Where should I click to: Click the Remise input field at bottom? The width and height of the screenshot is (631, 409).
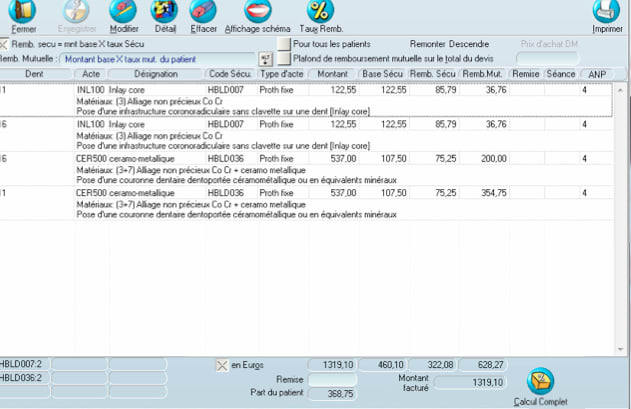point(331,380)
